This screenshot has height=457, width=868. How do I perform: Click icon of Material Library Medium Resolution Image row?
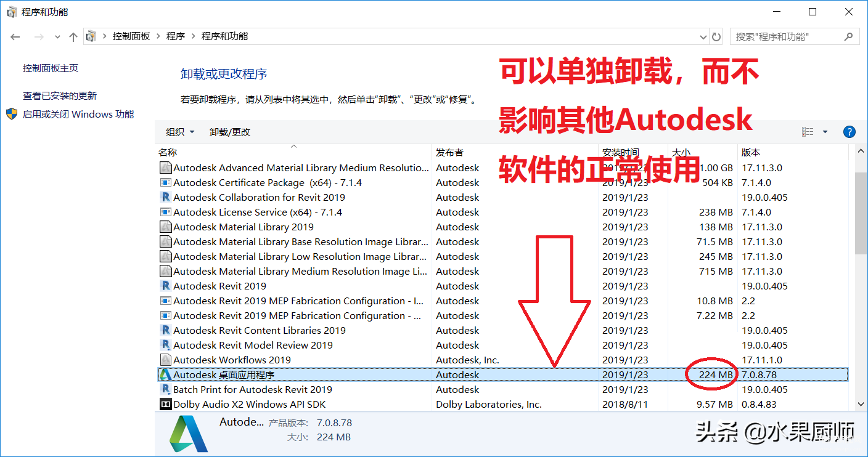pyautogui.click(x=165, y=271)
